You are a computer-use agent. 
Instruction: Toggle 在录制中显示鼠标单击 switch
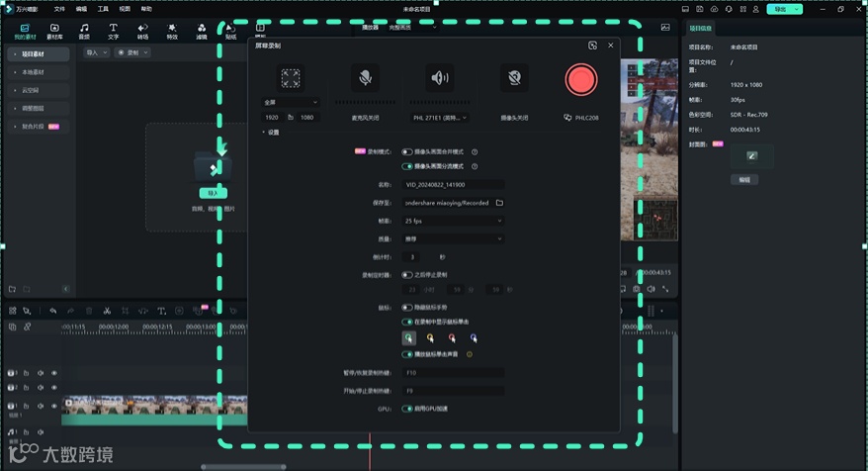(x=407, y=322)
